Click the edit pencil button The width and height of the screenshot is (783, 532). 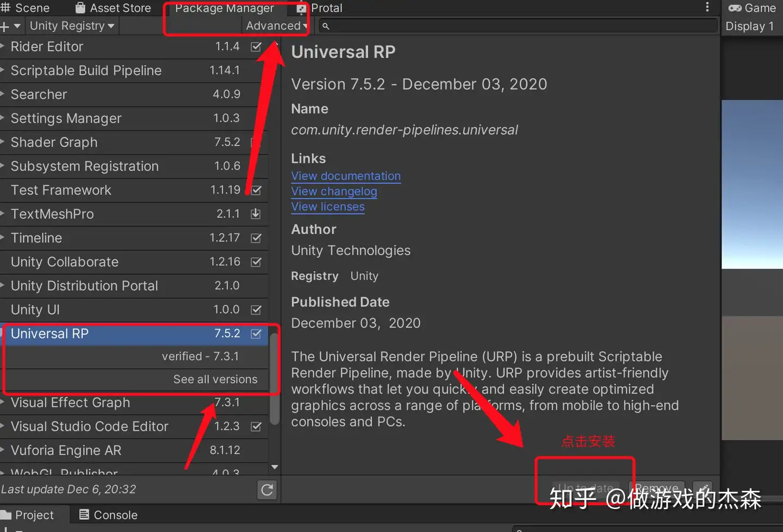[703, 489]
